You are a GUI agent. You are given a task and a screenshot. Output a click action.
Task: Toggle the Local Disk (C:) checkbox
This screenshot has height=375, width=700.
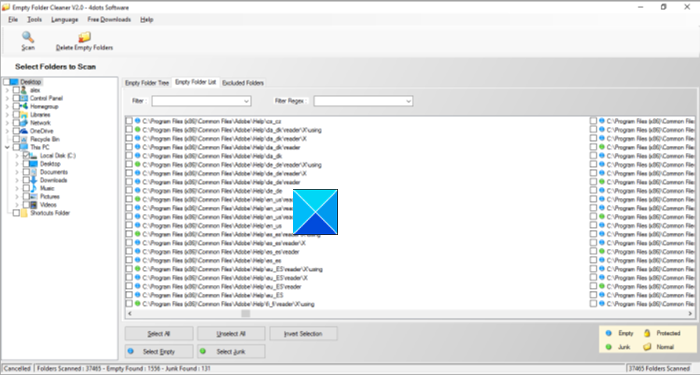pos(26,155)
